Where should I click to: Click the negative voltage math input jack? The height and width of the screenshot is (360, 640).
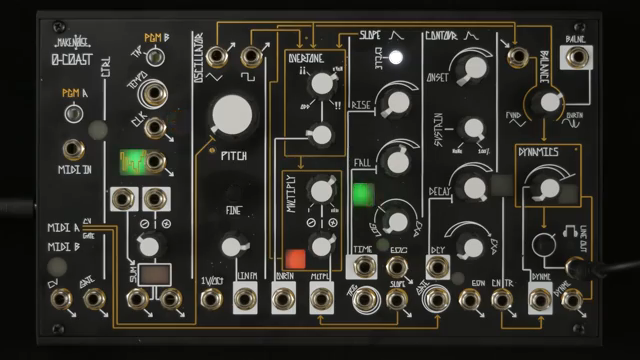pyautogui.click(x=123, y=199)
